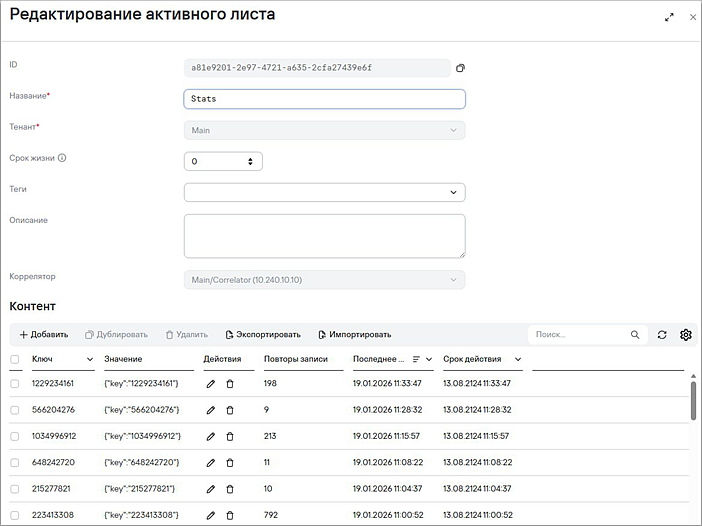Open the Тенант dropdown showing Main
Screen dimensions: 702x526
coord(325,130)
